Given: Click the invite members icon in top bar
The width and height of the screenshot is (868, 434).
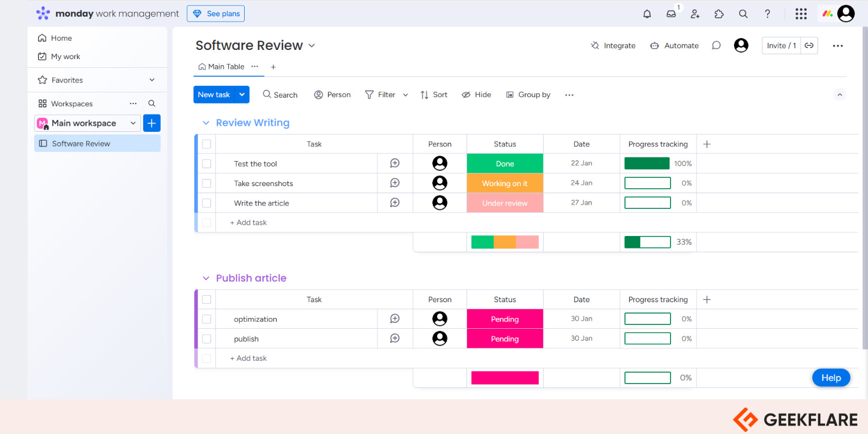Looking at the screenshot, I should (695, 14).
